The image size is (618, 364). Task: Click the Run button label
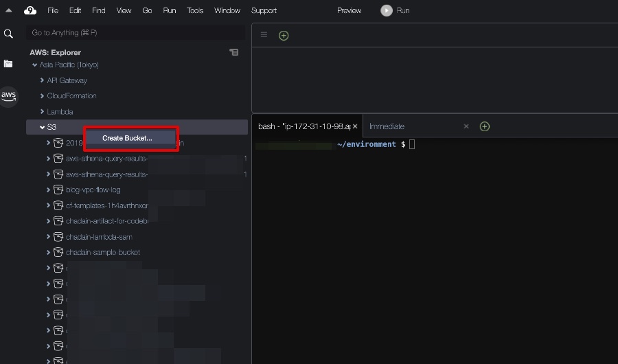click(x=403, y=11)
